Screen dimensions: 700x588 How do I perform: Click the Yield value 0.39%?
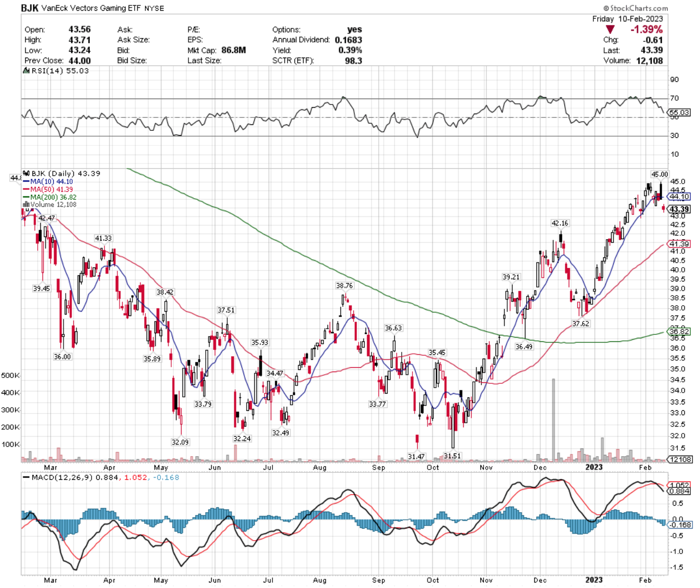[351, 50]
